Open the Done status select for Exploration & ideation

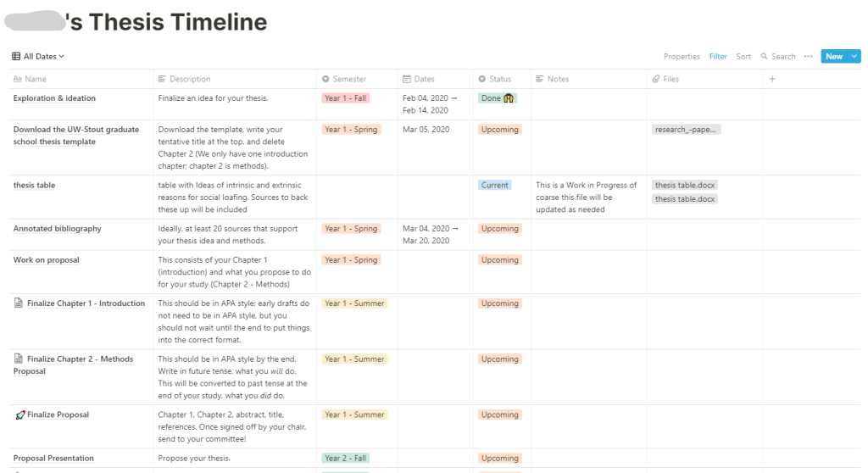point(497,98)
